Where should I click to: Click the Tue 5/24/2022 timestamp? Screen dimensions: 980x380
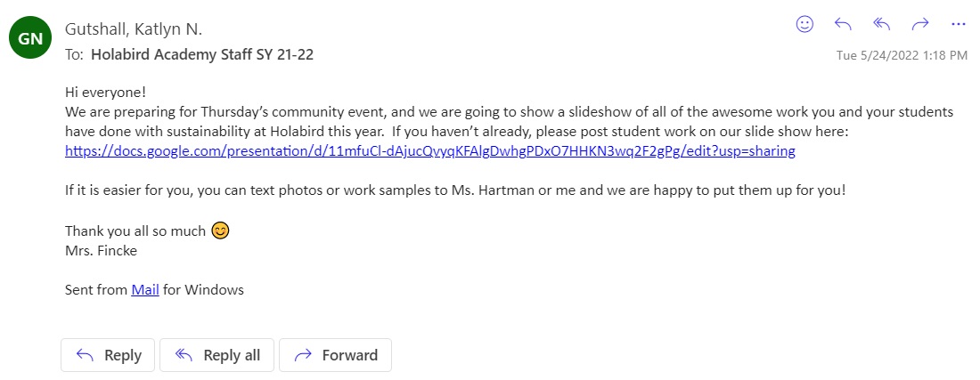(902, 55)
